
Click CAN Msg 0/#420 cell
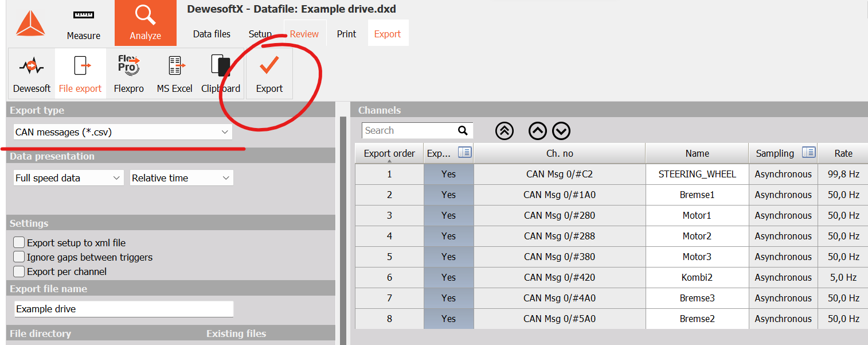(560, 277)
